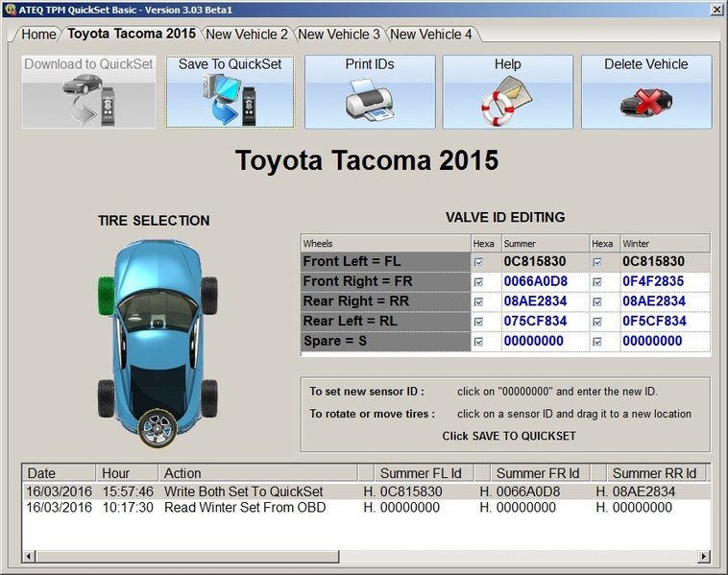Select log row Read Winter Set From OBD
Viewport: 728px width, 575px height.
coord(366,507)
